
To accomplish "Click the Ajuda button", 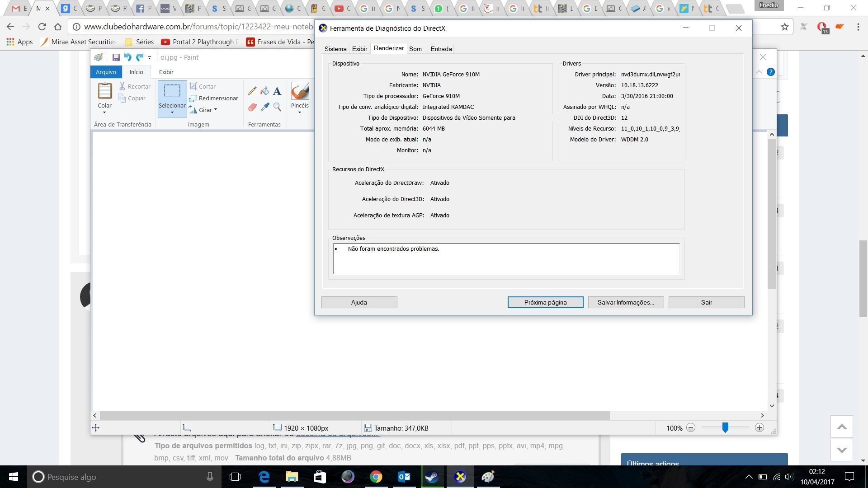I will click(359, 302).
